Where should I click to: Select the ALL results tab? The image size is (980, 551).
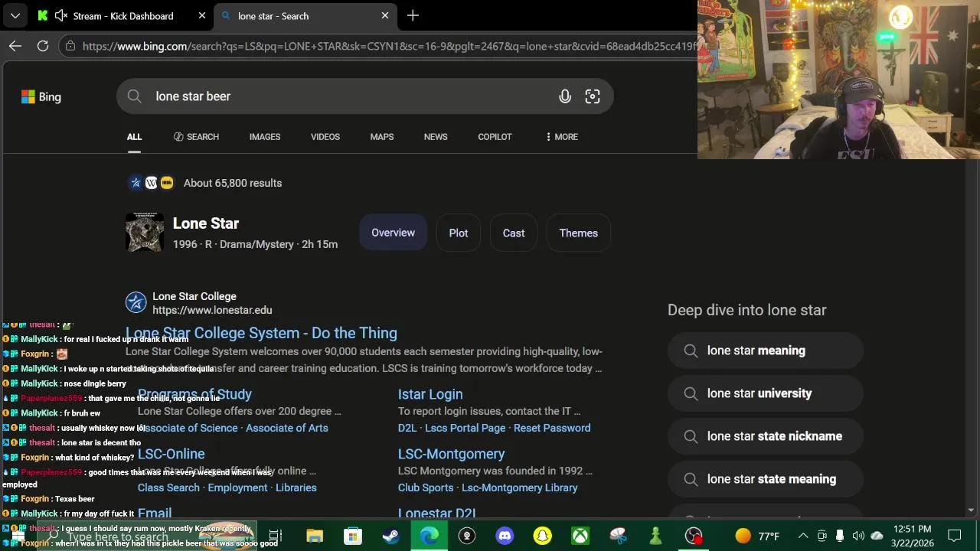134,137
